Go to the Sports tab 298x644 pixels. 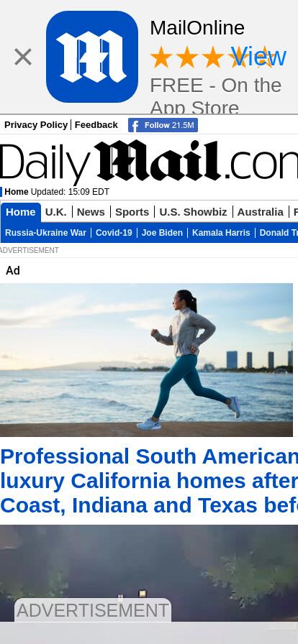[132, 212]
